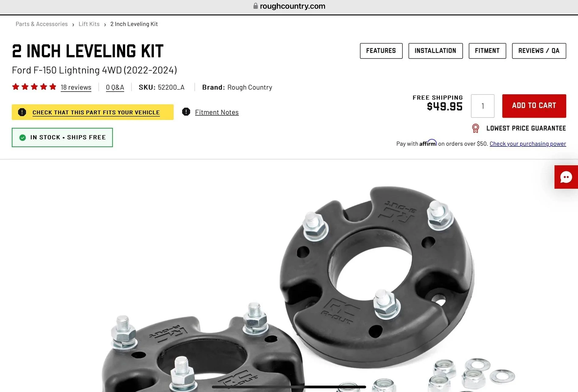Click the Affirm logo

tap(428, 143)
